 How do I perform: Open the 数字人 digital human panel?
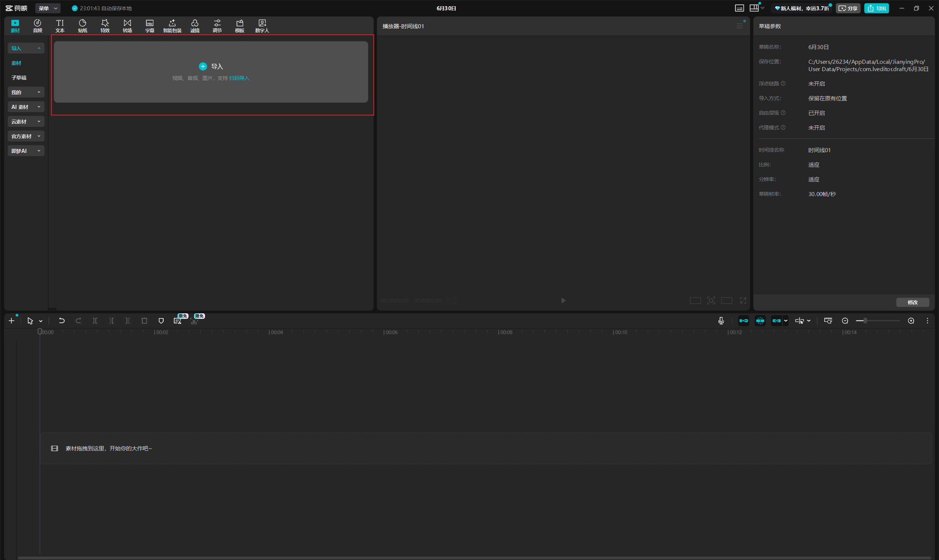coord(262,26)
